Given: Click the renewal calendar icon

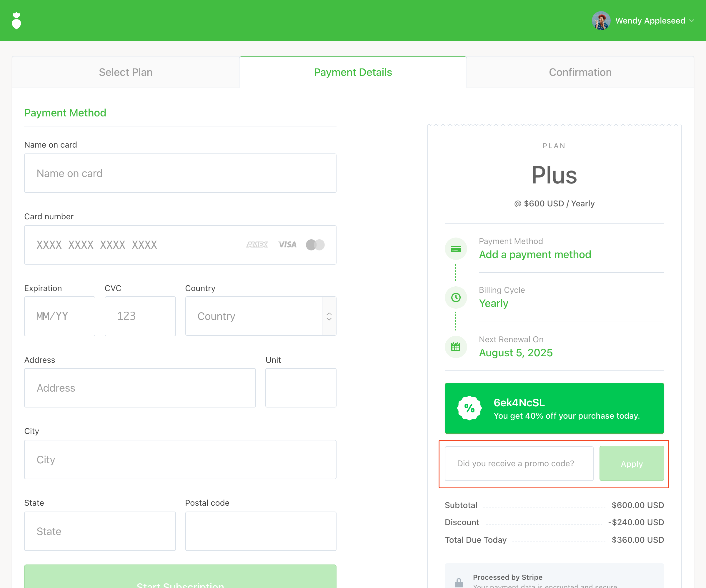Looking at the screenshot, I should click(456, 347).
